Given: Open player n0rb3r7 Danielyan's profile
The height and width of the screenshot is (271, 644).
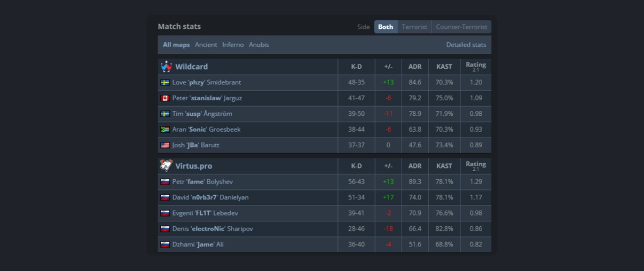Looking at the screenshot, I should [210, 197].
